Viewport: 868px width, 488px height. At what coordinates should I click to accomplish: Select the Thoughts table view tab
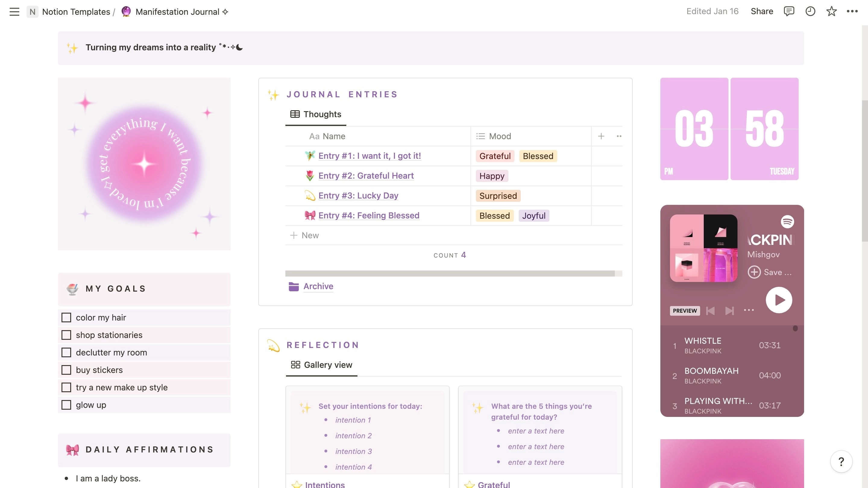pos(316,114)
